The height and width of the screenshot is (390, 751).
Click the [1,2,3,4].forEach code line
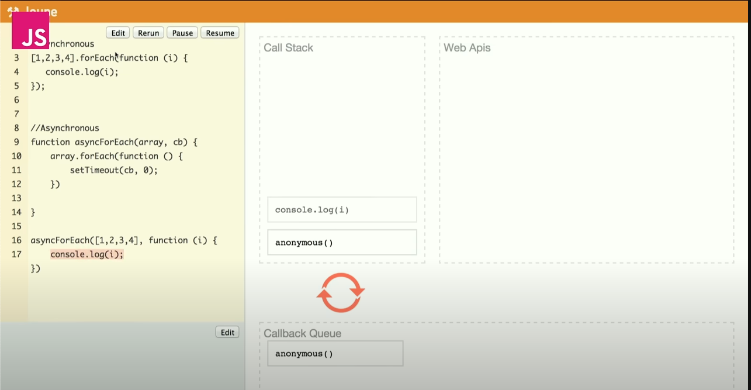[x=109, y=58]
